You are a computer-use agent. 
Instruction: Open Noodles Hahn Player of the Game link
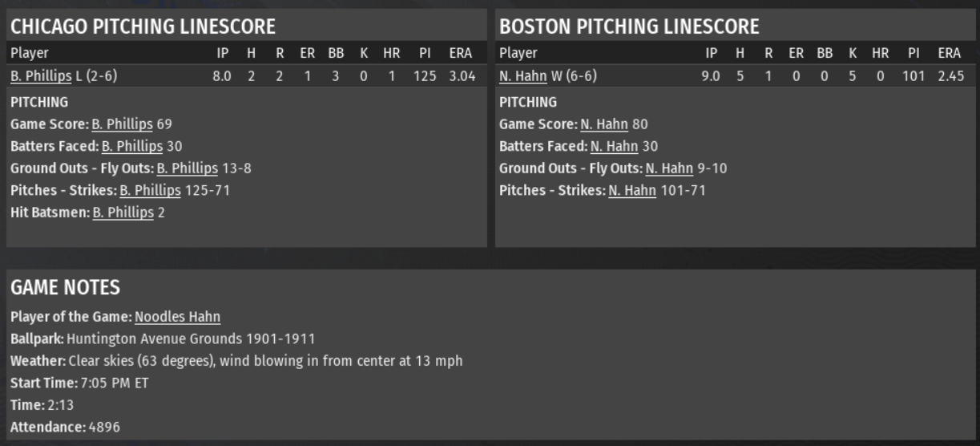coord(177,317)
